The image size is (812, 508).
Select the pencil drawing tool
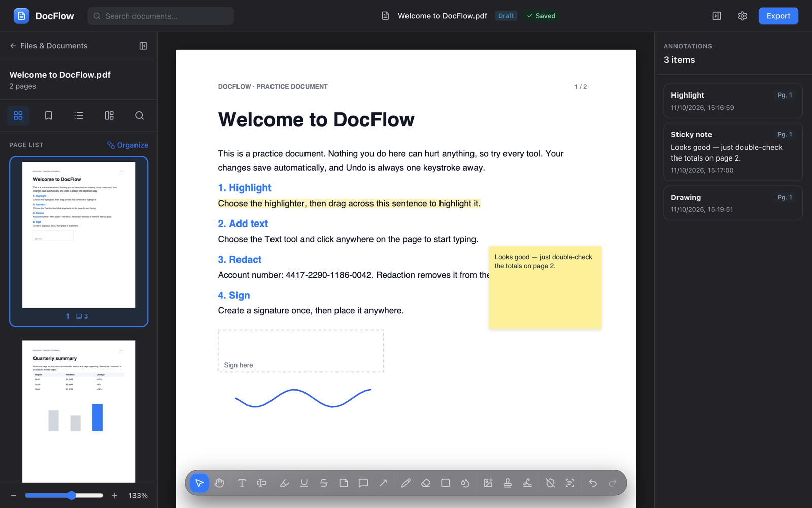point(406,483)
